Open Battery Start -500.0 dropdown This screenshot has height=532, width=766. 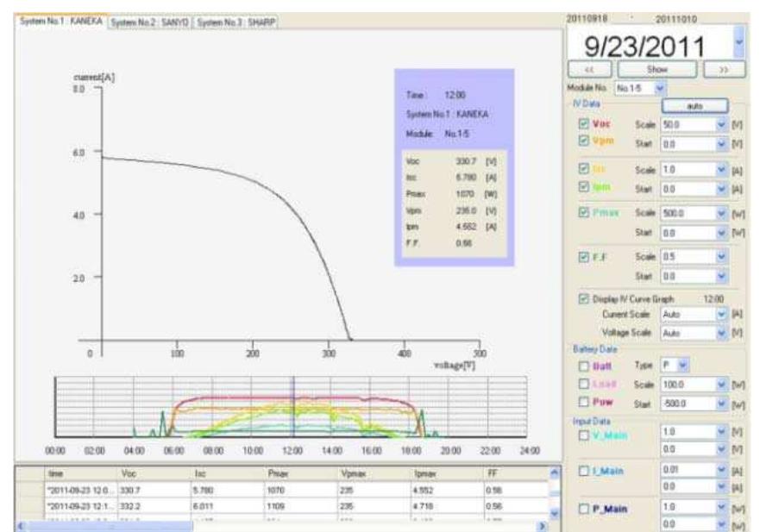(x=721, y=404)
